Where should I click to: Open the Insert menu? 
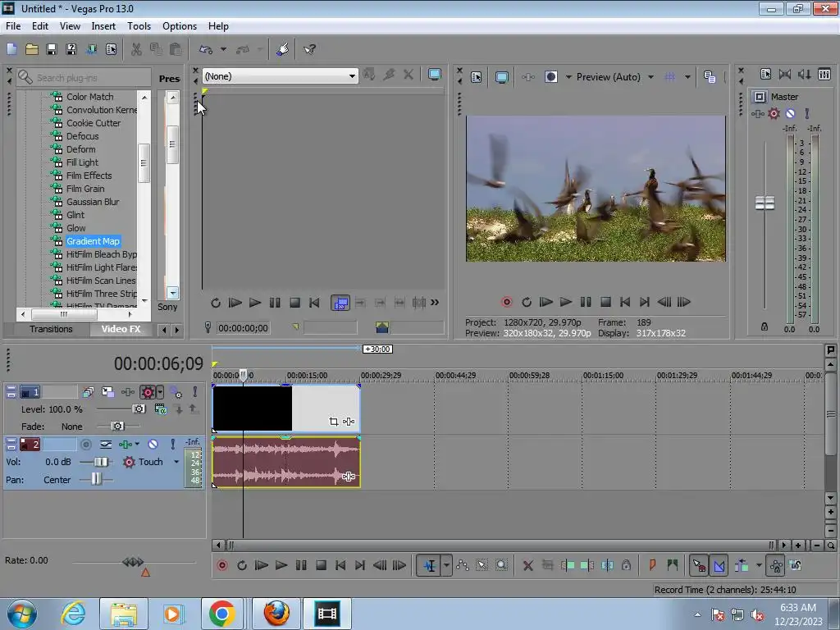coord(103,25)
